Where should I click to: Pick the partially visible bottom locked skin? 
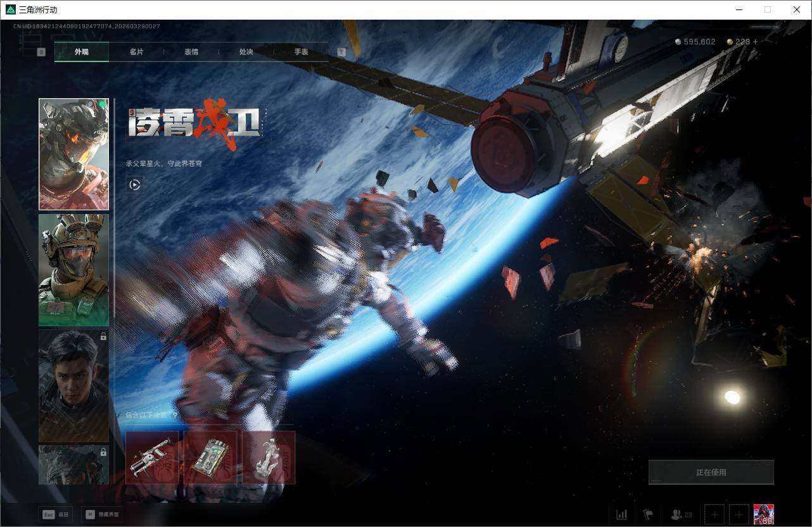click(x=73, y=465)
